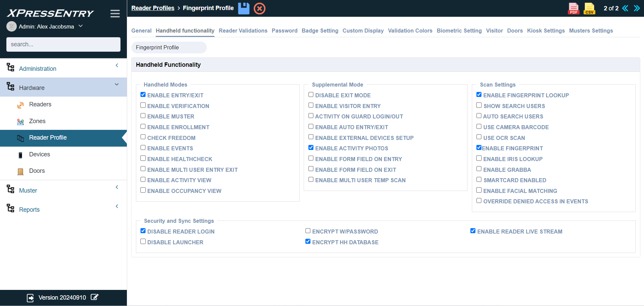Export profile as CSV
The width and height of the screenshot is (644, 306).
(589, 8)
